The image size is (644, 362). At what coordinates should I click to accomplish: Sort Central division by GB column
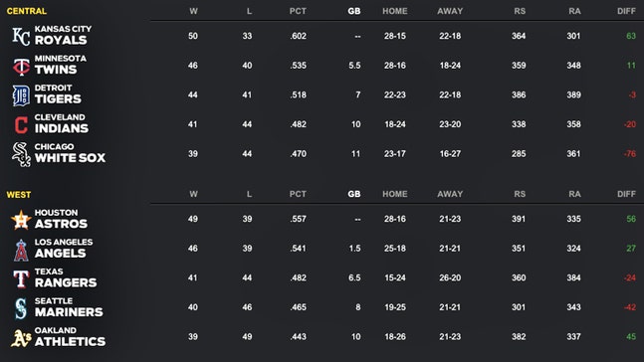click(354, 11)
